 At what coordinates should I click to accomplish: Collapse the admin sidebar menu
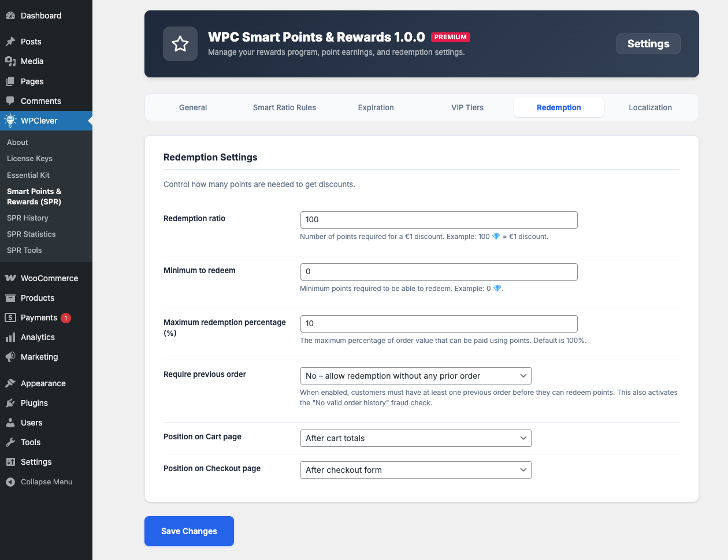coord(39,482)
